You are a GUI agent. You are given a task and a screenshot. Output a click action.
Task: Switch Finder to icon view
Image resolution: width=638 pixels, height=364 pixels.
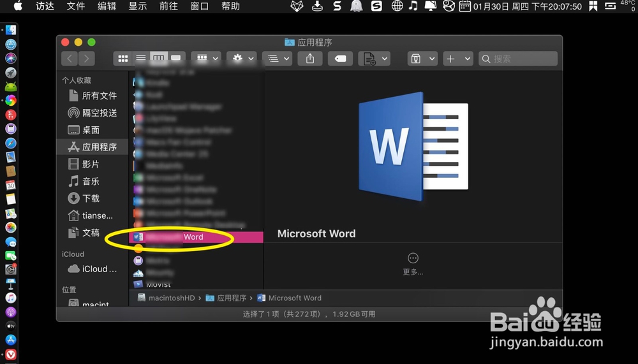[x=123, y=59]
